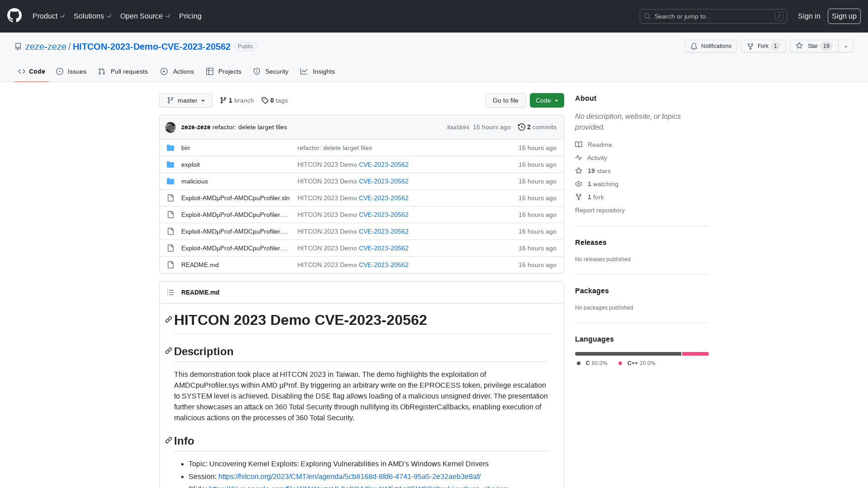Click Go to file button
The height and width of the screenshot is (488, 868).
pos(505,100)
